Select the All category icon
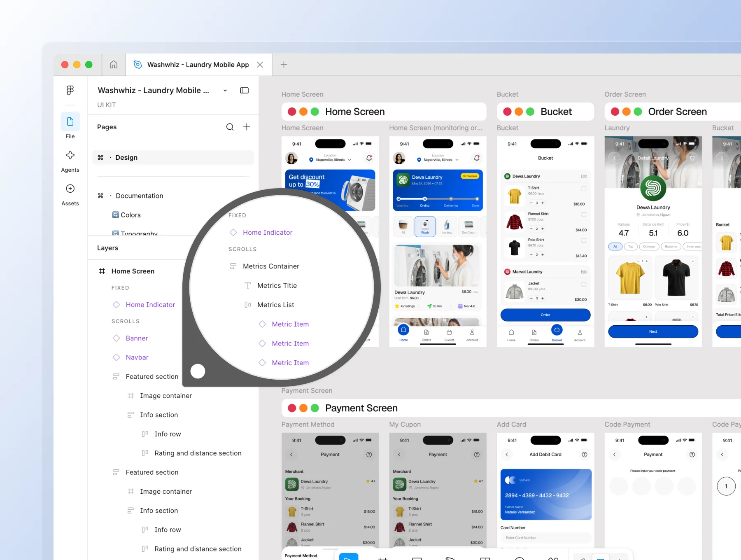Viewport: 741px width, 560px height. (x=403, y=226)
